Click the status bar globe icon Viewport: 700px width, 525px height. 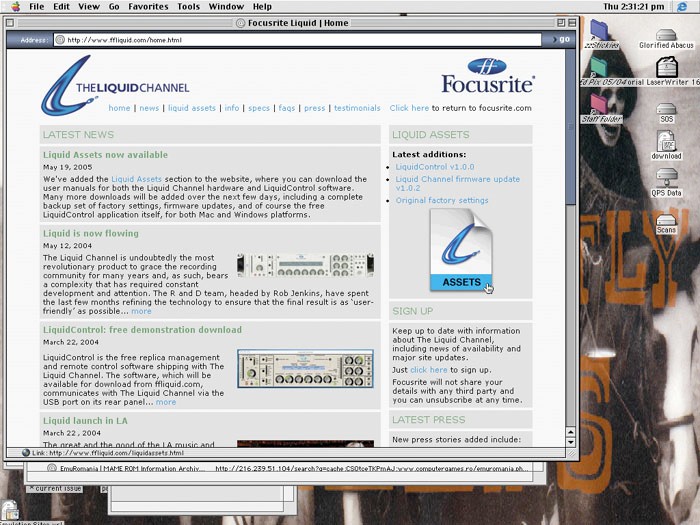point(26,453)
